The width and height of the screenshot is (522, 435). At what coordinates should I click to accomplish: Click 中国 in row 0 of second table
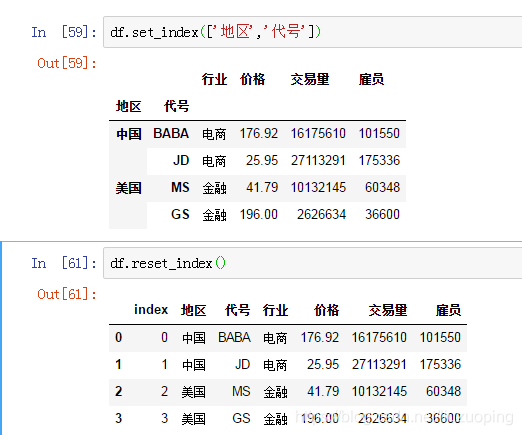pos(194,338)
